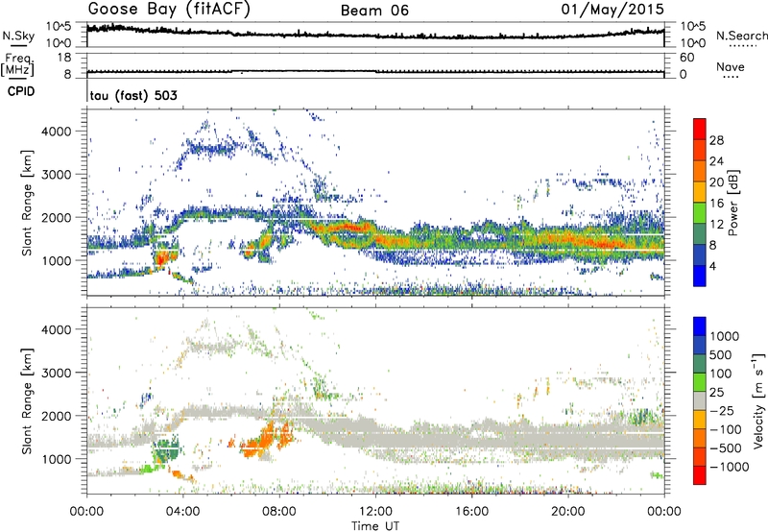Click the '16:00' time axis tick label
Screen dimensions: 768x532
tap(471, 512)
